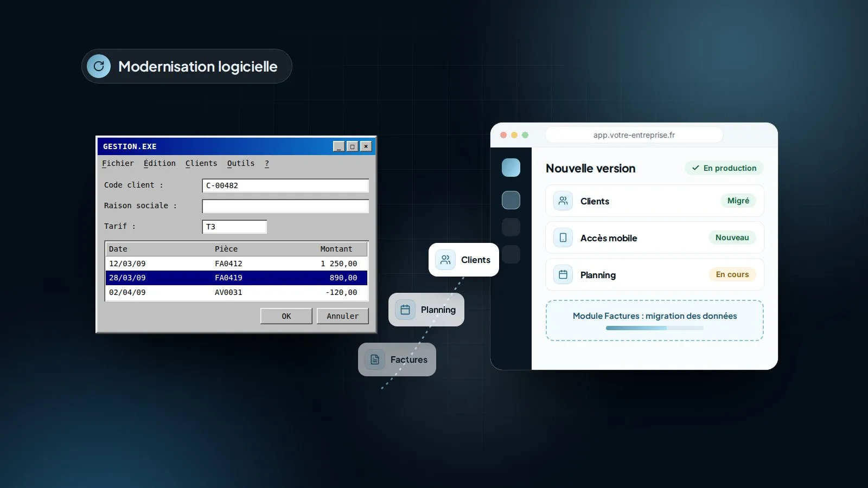Open the Fichier menu
The height and width of the screenshot is (488, 868).
[x=118, y=163]
